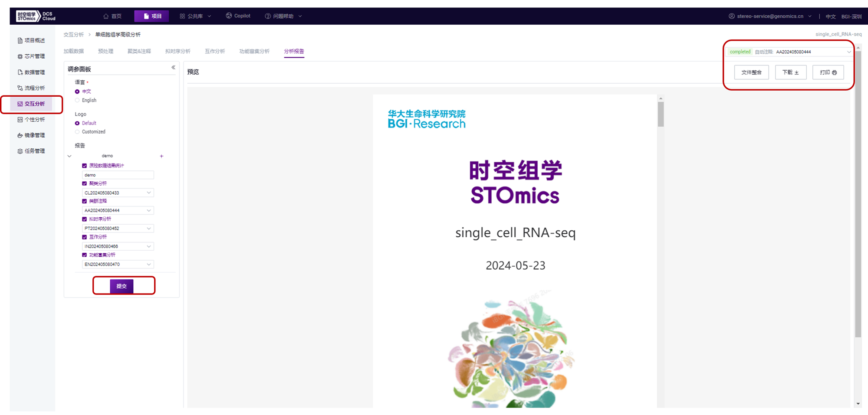Click the 2024-05-23 date text
This screenshot has width=868, height=415.
(x=516, y=265)
